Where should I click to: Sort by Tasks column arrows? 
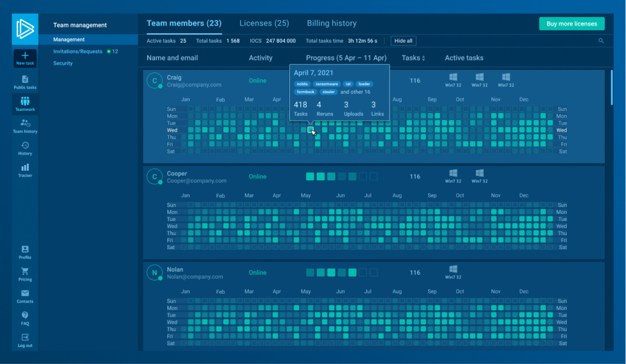[424, 58]
